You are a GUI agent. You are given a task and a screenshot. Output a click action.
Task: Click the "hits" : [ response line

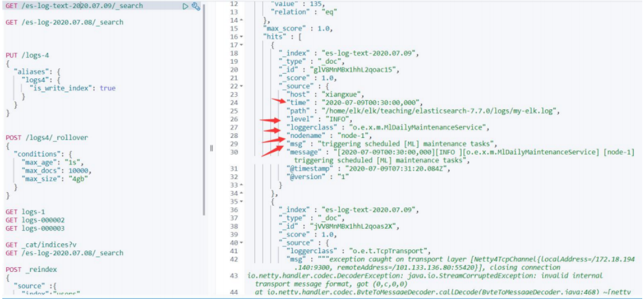[x=282, y=37]
